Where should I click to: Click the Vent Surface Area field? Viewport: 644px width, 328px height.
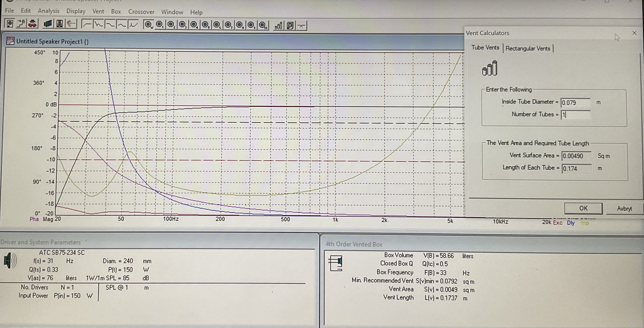point(576,156)
